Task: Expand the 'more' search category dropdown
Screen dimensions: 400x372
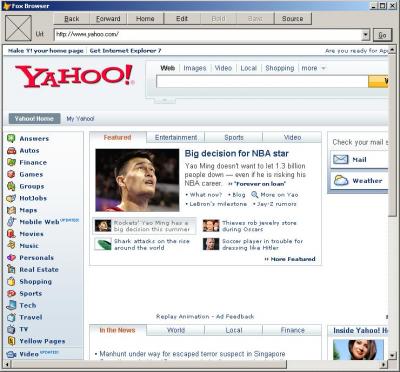Action: [313, 68]
